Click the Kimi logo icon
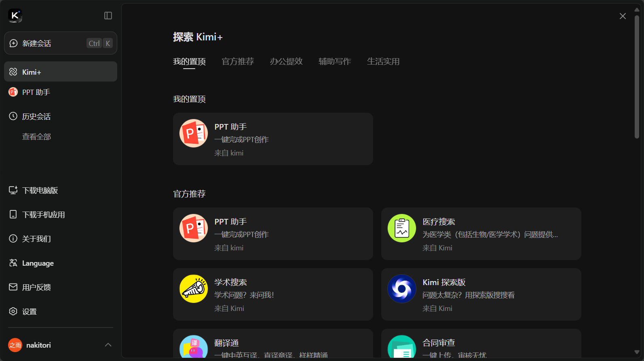Image resolution: width=644 pixels, height=361 pixels. (x=15, y=15)
